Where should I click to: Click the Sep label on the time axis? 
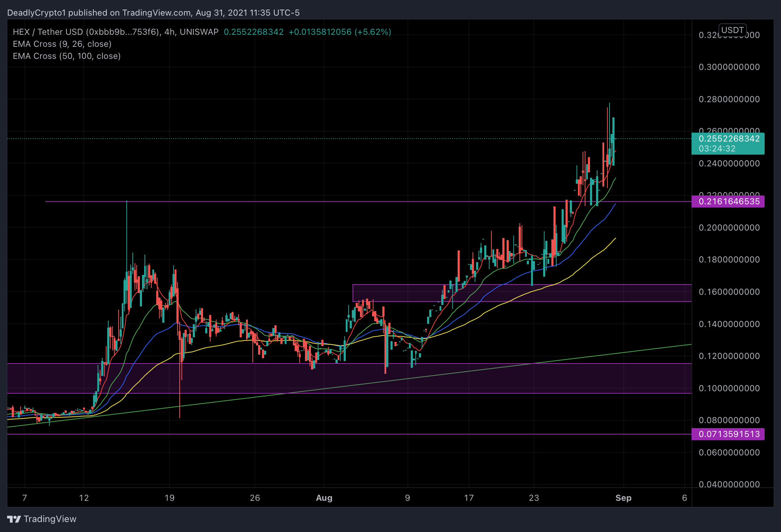[x=623, y=498]
